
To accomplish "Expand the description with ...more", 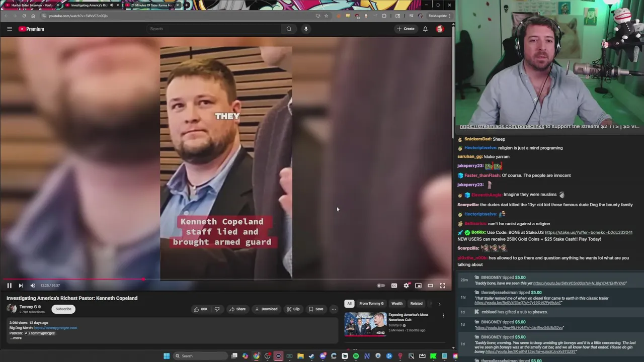I will (16, 338).
